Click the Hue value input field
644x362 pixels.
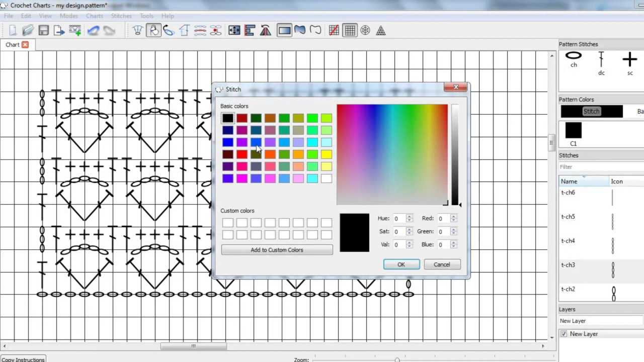(399, 218)
